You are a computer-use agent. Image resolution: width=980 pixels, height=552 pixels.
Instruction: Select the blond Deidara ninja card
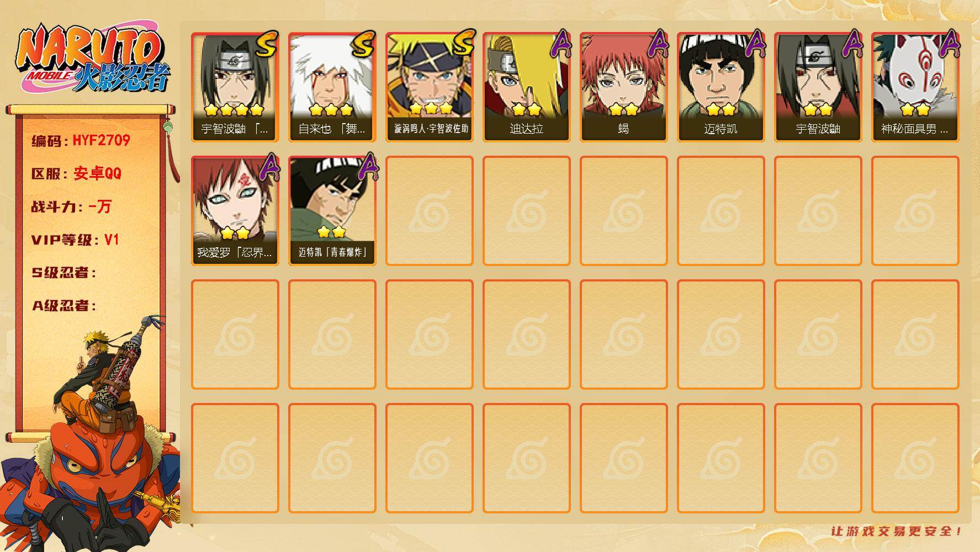pyautogui.click(x=526, y=87)
